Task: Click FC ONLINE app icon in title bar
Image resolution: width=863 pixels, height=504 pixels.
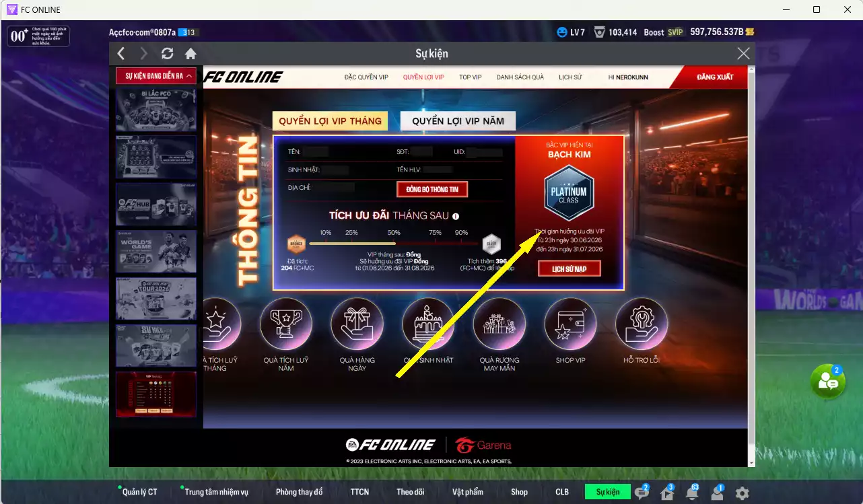Action: click(11, 9)
